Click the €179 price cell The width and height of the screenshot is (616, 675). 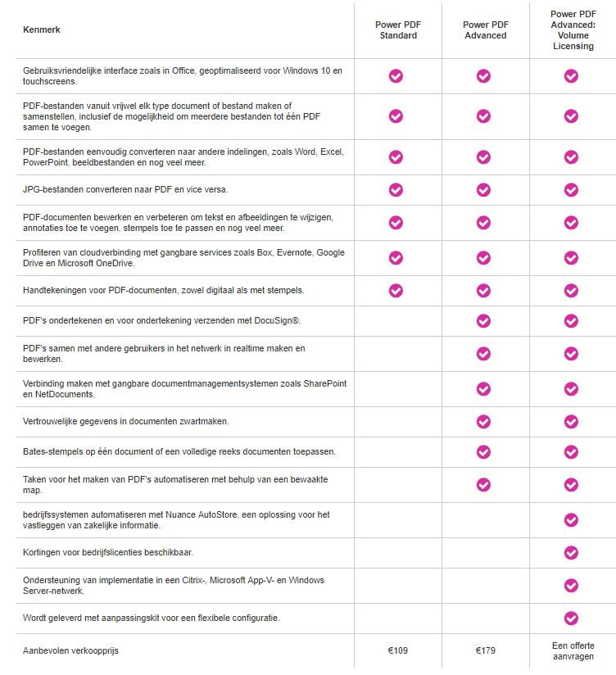[485, 651]
